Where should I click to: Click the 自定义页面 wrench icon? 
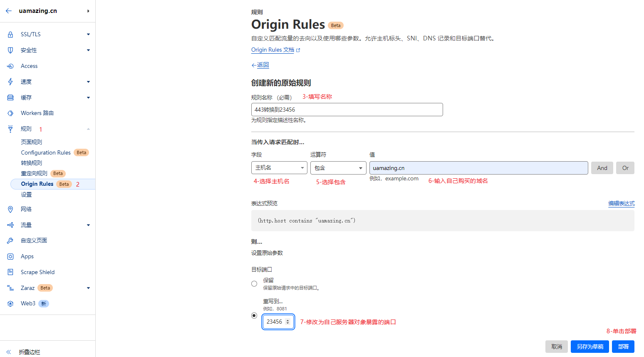pyautogui.click(x=10, y=241)
